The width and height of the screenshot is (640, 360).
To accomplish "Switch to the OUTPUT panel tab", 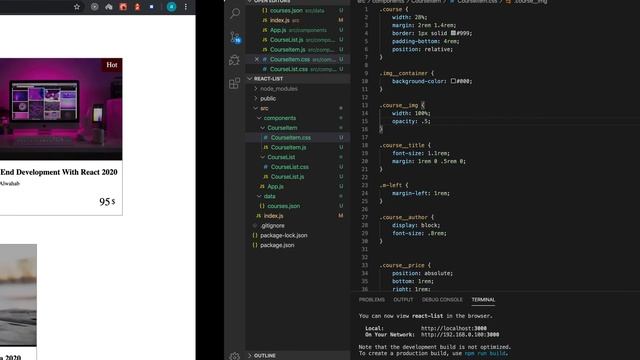I will 403,300.
